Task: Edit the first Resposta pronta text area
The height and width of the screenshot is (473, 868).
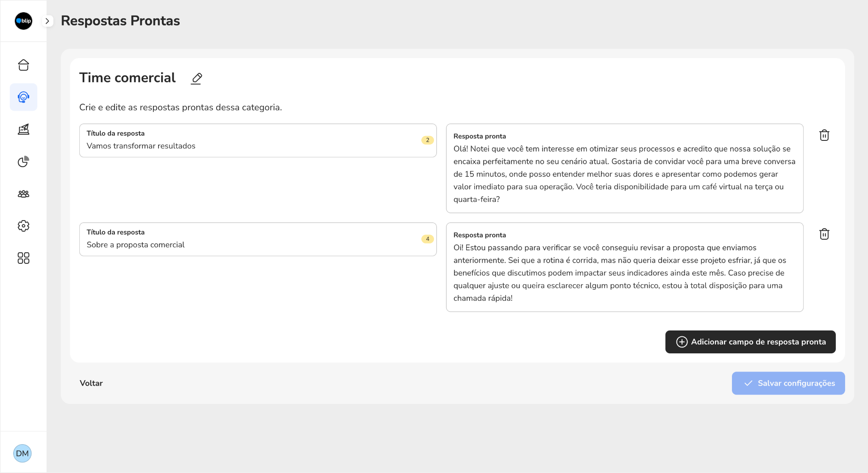Action: [x=624, y=168]
